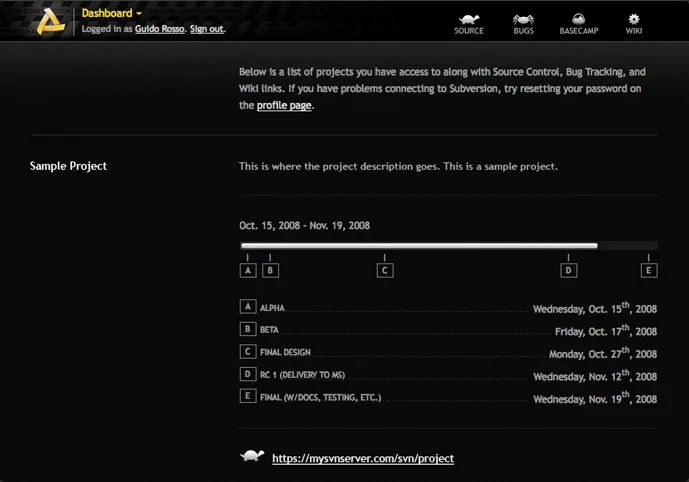The width and height of the screenshot is (689, 482).
Task: Click FINAL (W/DOCS, TESTING, ETC.) milestone
Action: tap(320, 397)
